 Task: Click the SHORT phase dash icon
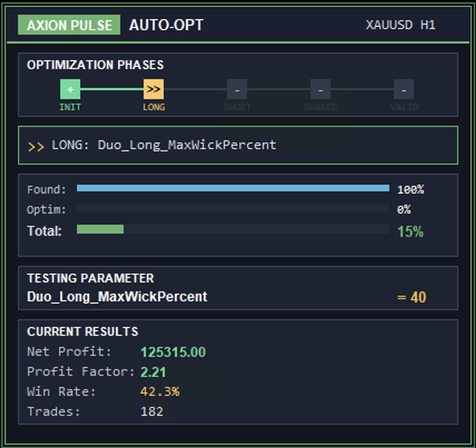click(237, 89)
